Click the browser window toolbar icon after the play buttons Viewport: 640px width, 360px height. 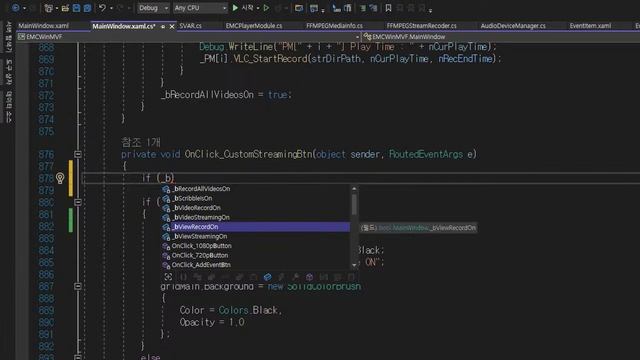(x=299, y=8)
